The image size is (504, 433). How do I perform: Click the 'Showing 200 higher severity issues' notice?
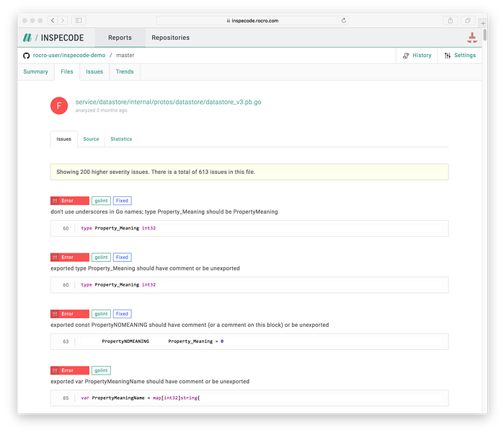click(x=249, y=172)
